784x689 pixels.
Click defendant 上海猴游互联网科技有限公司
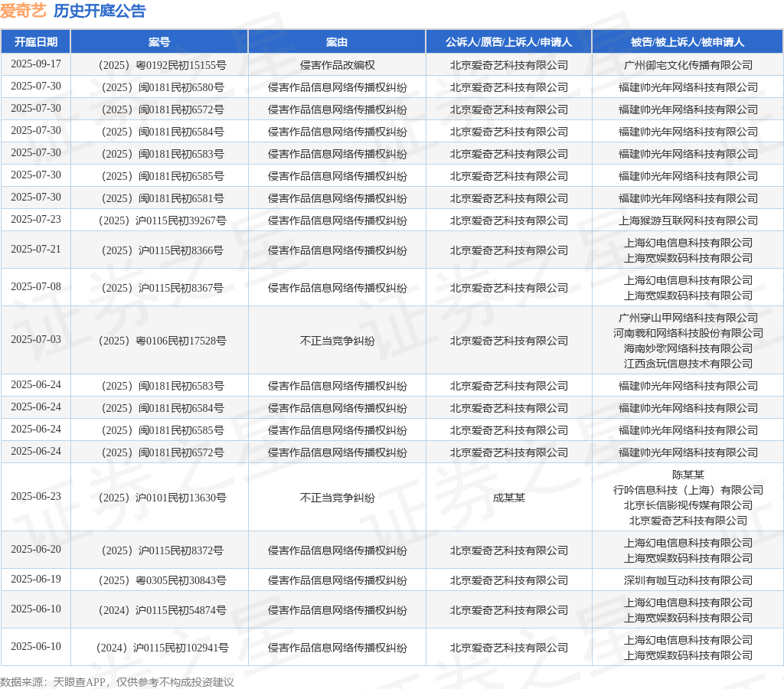[688, 220]
